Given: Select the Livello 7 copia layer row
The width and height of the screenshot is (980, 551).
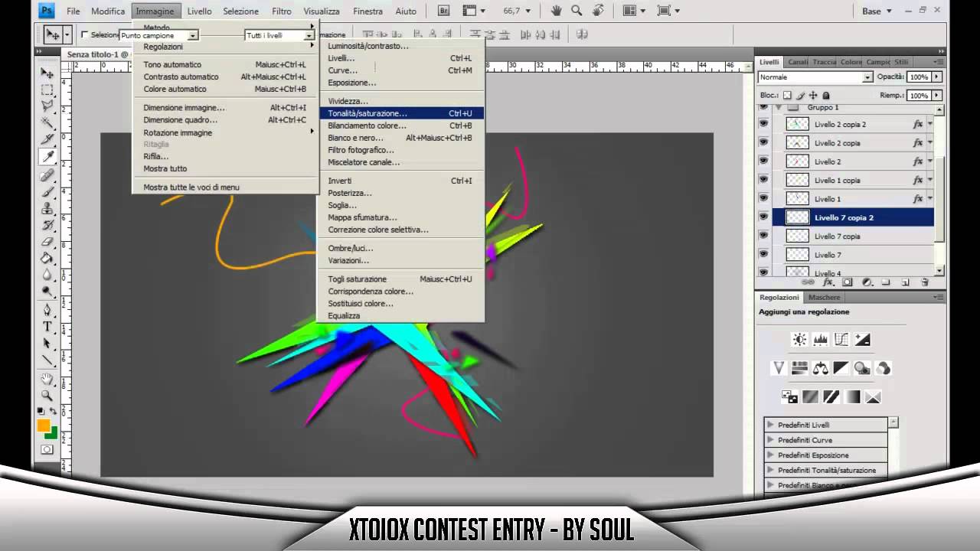Looking at the screenshot, I should pyautogui.click(x=854, y=236).
